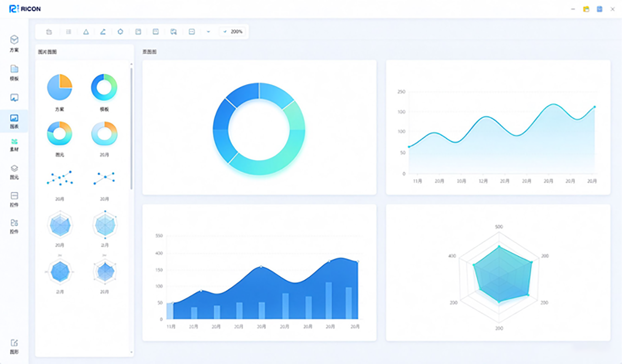Choose the bottom-left solid blue radar thumbnail
The image size is (622, 364).
click(60, 272)
